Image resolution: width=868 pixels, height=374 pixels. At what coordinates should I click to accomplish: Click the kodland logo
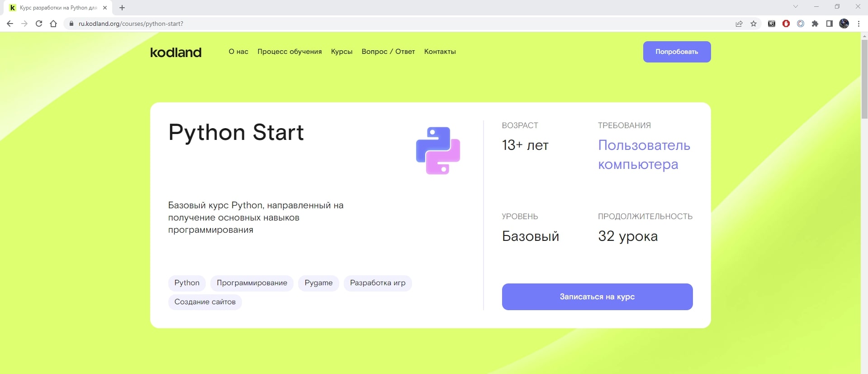(176, 52)
